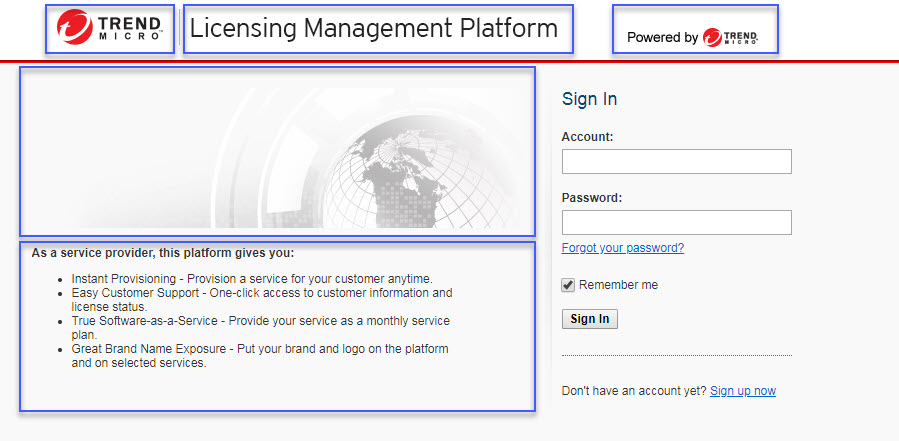This screenshot has width=899, height=441.
Task: Select the Easy Customer Support bullet item
Action: (x=261, y=299)
